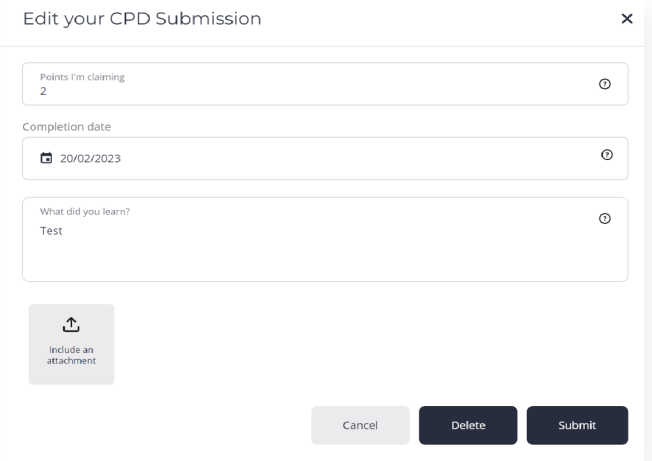The height and width of the screenshot is (461, 652).
Task: Click the points value 2
Action: click(x=43, y=91)
